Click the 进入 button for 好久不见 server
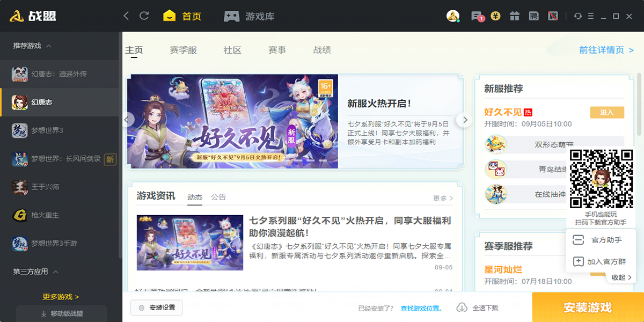The height and width of the screenshot is (322, 644). (607, 112)
